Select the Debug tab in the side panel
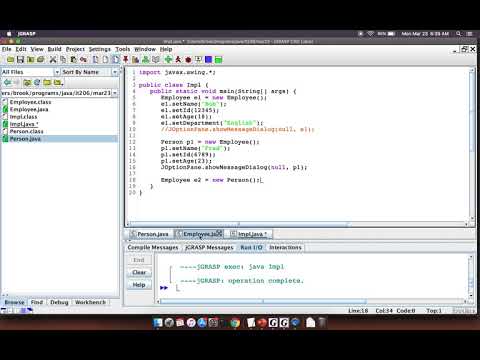Screen dimensions: 480x360 [x=59, y=302]
